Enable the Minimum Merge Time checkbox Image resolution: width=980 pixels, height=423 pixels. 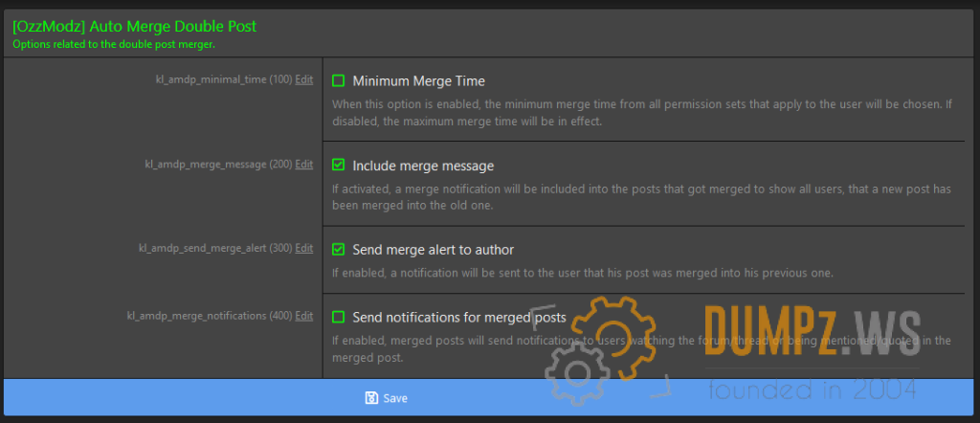pos(338,81)
